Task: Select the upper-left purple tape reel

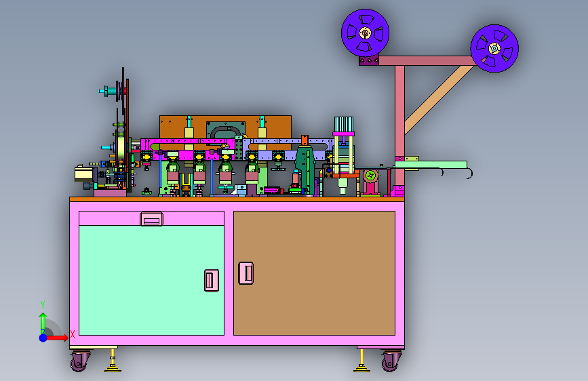Action: [x=365, y=33]
